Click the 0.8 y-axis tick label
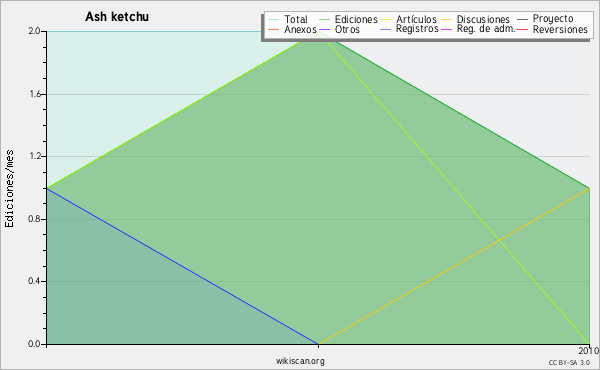This screenshot has height=370, width=600. pyautogui.click(x=34, y=219)
